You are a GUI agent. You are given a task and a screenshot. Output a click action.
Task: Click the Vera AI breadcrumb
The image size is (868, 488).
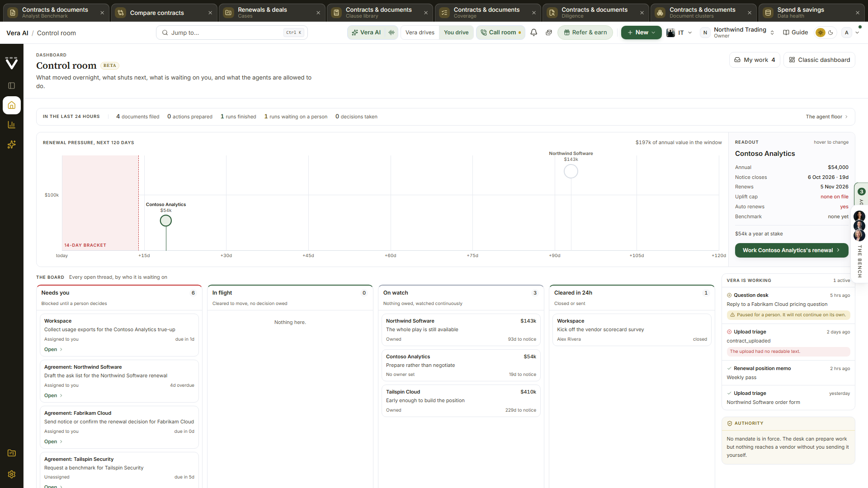click(x=17, y=33)
